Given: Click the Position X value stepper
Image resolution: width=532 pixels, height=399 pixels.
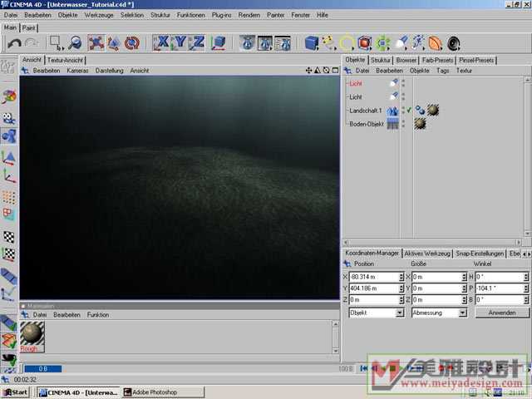Looking at the screenshot, I should 401,277.
